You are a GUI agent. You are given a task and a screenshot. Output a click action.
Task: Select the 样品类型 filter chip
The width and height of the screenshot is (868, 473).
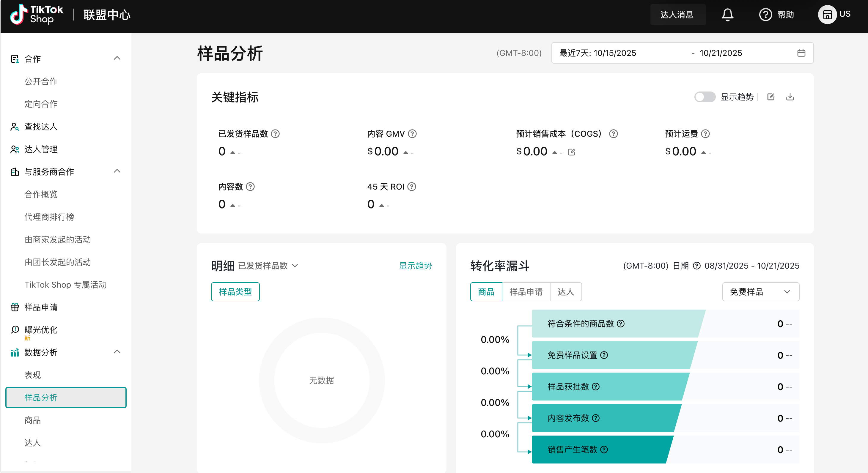coord(235,292)
